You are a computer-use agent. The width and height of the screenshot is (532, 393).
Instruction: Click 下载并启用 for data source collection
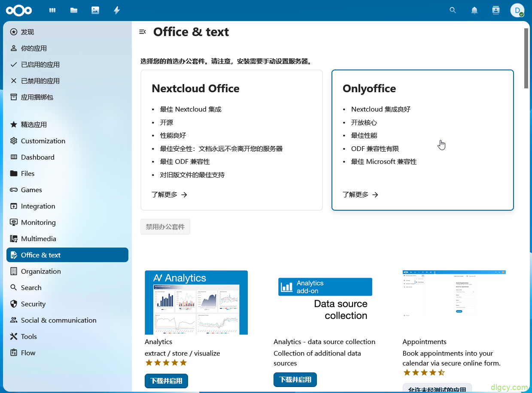pos(295,379)
